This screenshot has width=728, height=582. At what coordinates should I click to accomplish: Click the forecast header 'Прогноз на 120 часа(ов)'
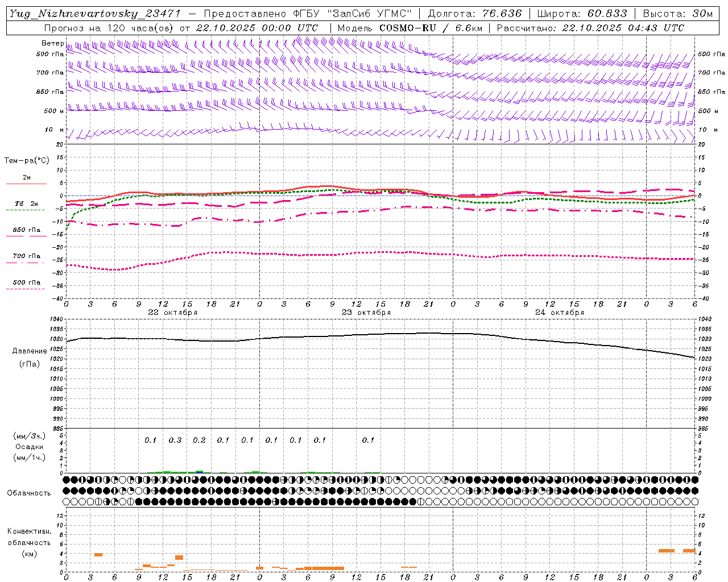(x=109, y=28)
